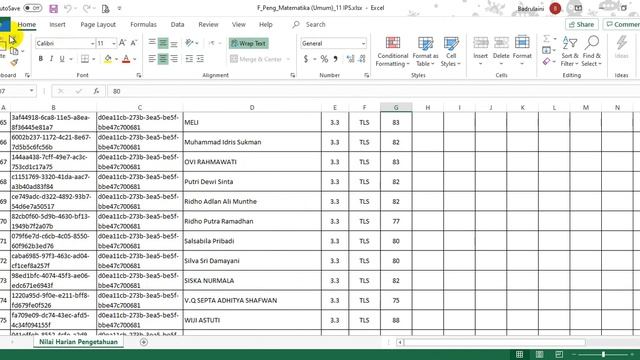Screen dimensions: 640x360
Task: Click the Insert Function fx icon
Action: 96,91
